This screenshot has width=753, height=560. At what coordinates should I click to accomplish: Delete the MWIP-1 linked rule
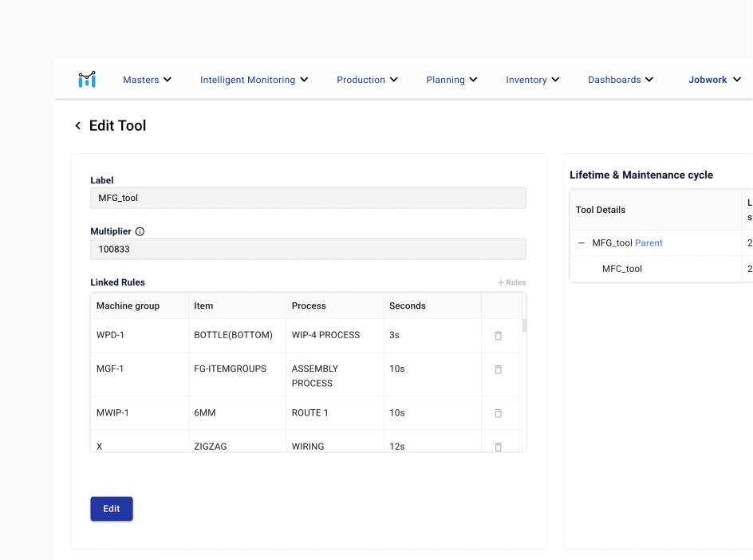(498, 413)
